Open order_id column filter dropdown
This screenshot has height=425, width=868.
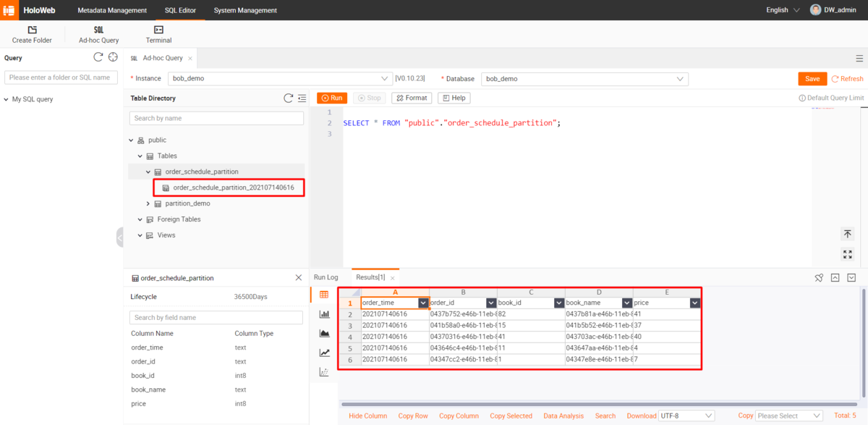click(491, 303)
